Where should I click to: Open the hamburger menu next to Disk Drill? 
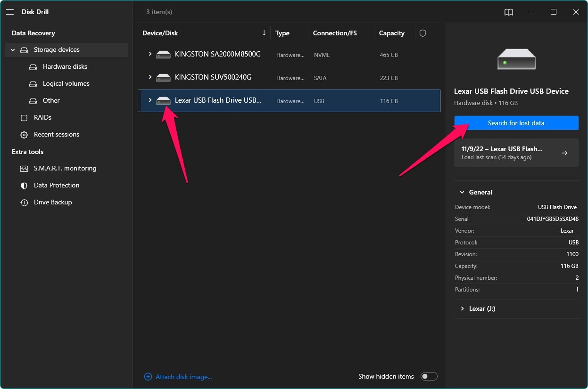(x=10, y=12)
